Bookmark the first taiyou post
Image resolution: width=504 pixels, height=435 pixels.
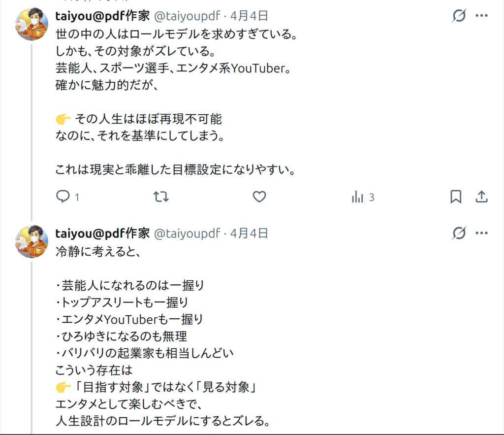click(x=456, y=197)
